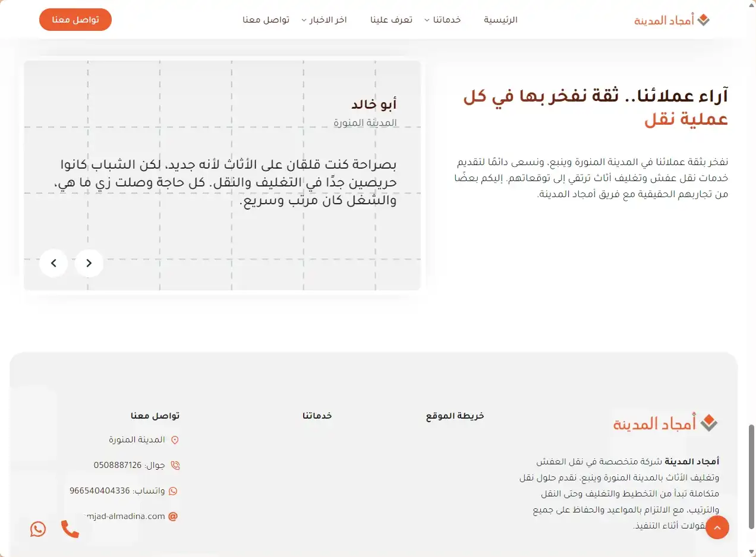Click the testimonial text starting بصراحة
Viewport: 756px width, 557px height.
(225, 182)
